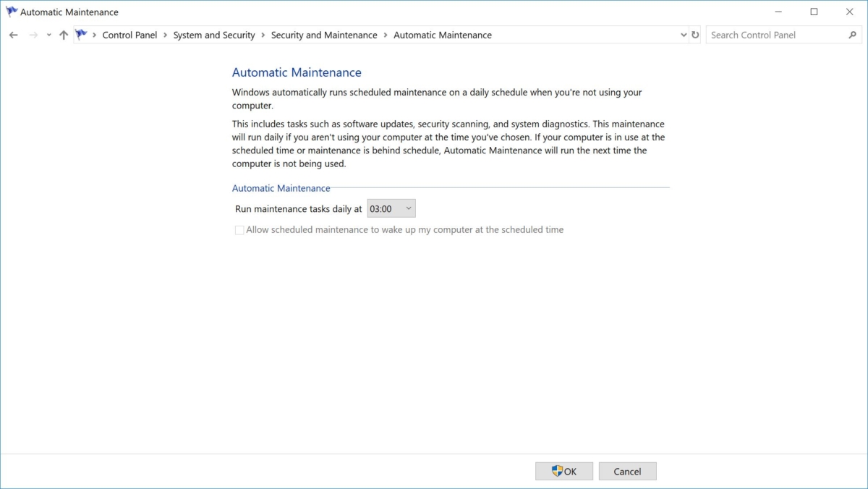The width and height of the screenshot is (868, 489).
Task: Click the Cancel button
Action: pyautogui.click(x=627, y=471)
